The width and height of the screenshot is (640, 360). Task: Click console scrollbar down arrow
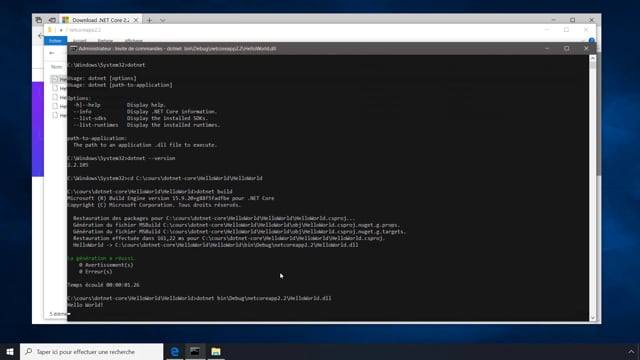(593, 318)
